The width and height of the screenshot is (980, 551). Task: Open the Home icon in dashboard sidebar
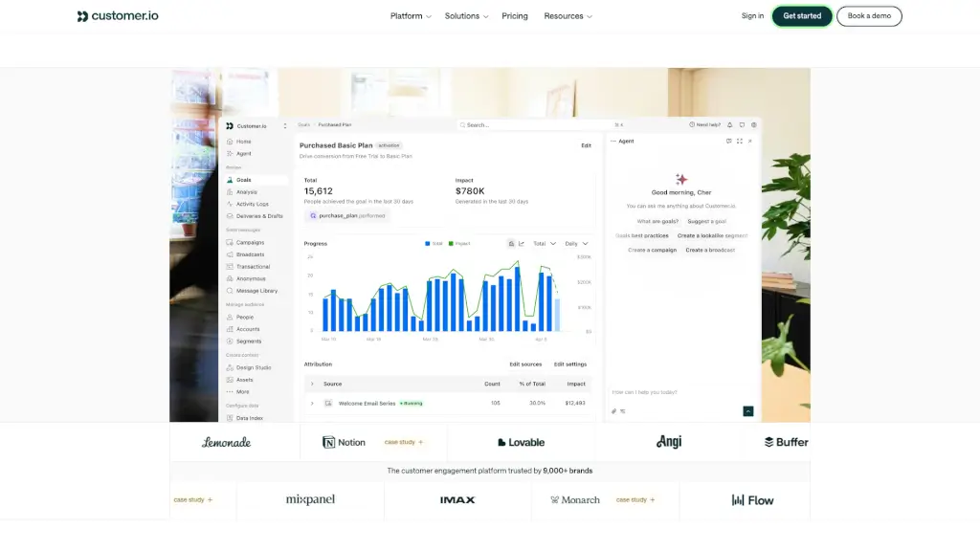(230, 142)
